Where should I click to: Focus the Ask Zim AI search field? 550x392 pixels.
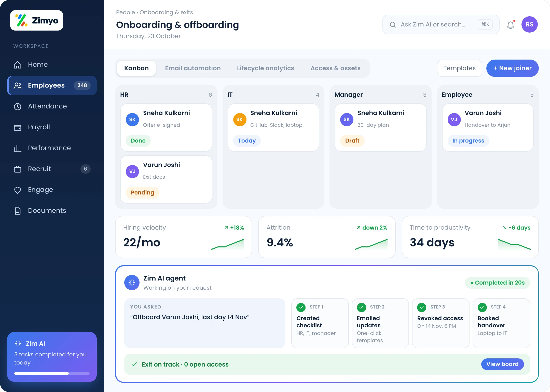441,24
